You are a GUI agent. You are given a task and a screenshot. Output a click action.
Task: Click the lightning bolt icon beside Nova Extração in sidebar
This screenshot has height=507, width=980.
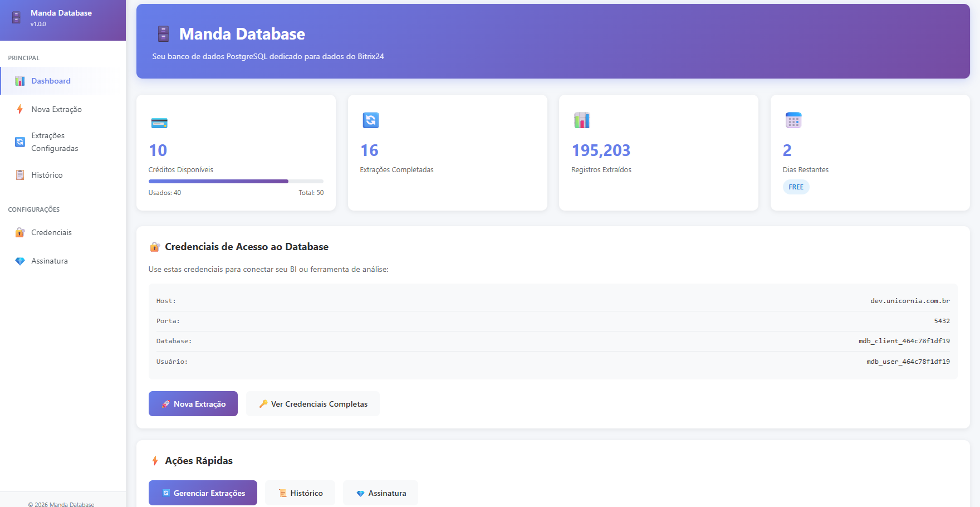point(20,109)
